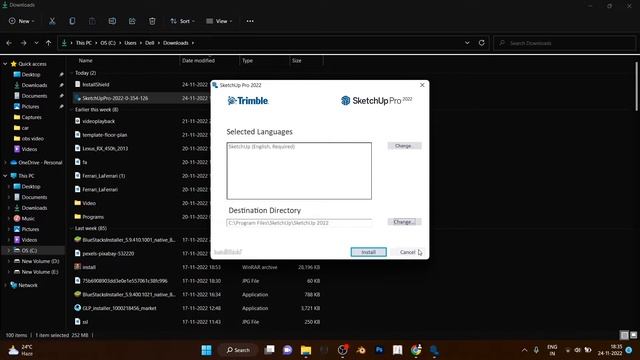Click the Copy icon in Explorer toolbar

[x=72, y=21]
